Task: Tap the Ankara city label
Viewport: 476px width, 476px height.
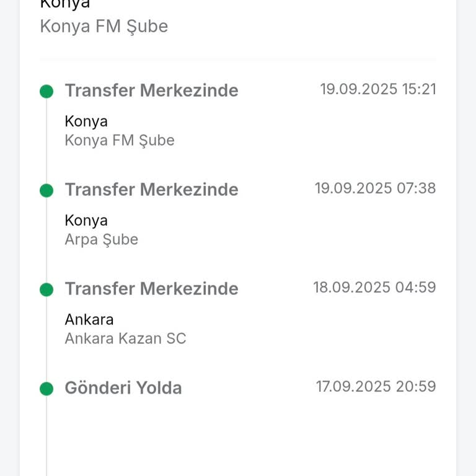Action: (89, 320)
